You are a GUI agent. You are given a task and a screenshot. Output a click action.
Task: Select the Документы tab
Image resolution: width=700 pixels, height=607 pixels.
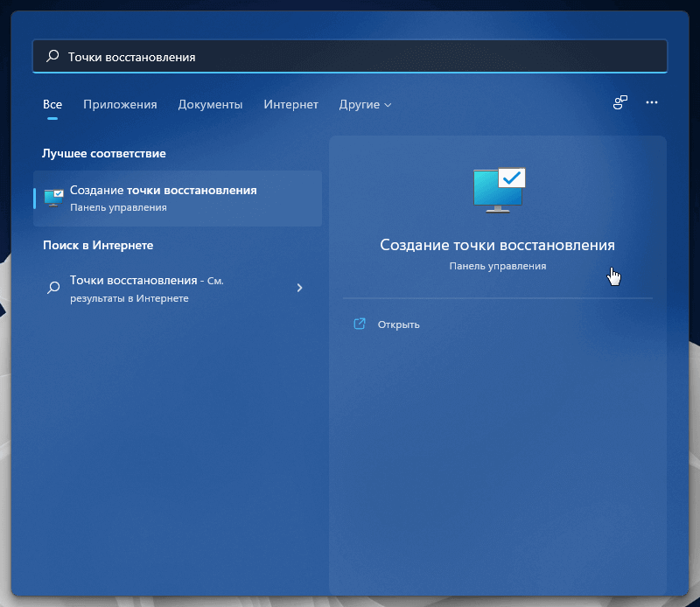coord(210,105)
